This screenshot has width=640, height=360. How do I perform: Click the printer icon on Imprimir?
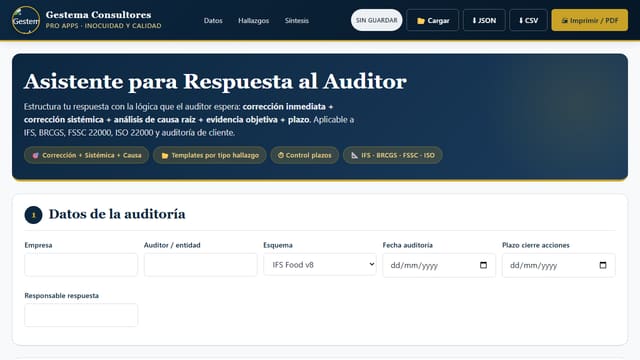(x=564, y=20)
